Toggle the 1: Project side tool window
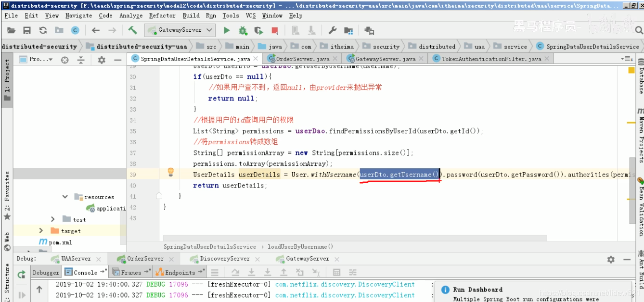The image size is (644, 302). pyautogui.click(x=7, y=79)
